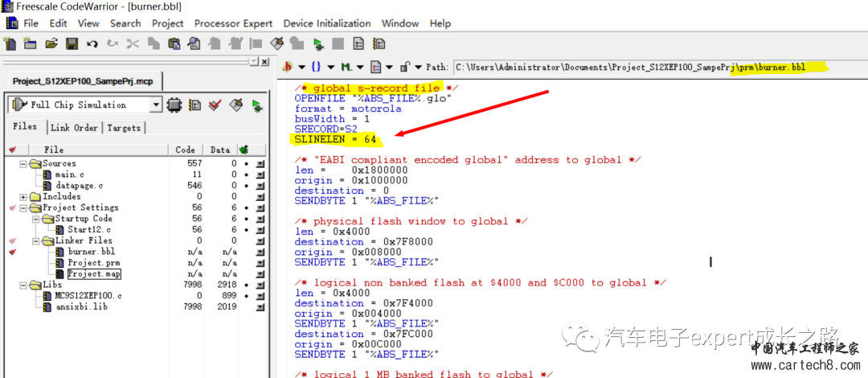Collapse the Linker Files folder
This screenshot has height=378, width=868.
pyautogui.click(x=35, y=241)
